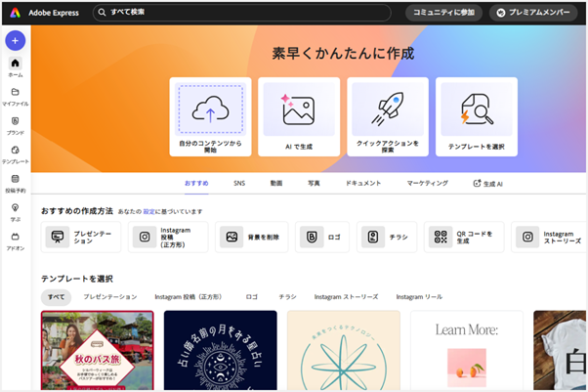
Task: Open the 設定 link in recommendations text
Action: 148,212
